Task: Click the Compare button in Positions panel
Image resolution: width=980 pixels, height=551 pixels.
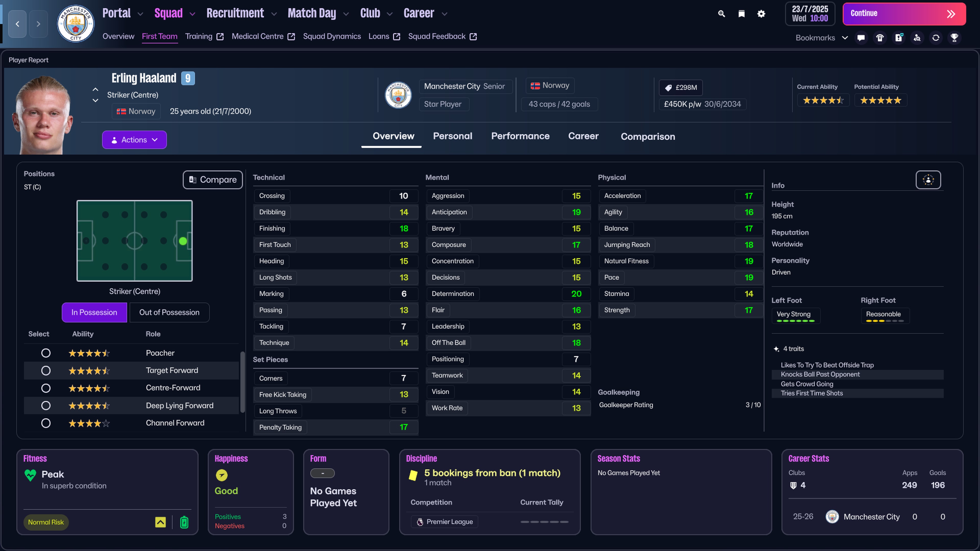Action: [x=212, y=180]
